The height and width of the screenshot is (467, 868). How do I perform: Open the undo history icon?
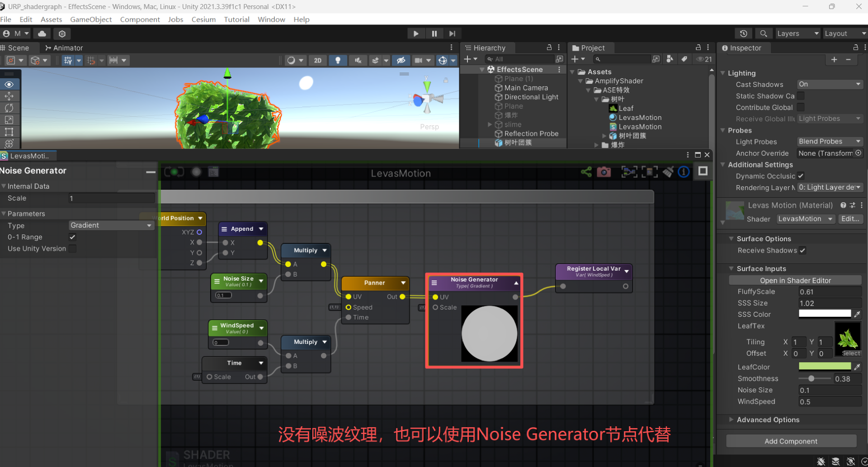[x=743, y=33]
